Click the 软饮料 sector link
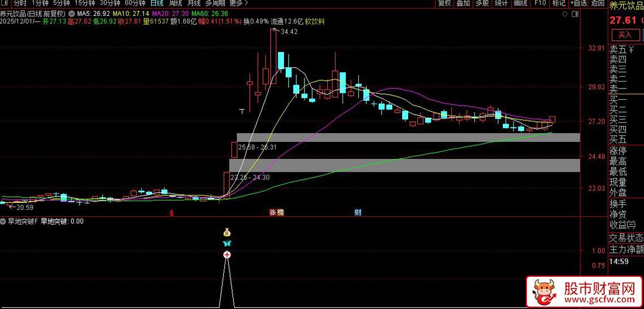The image size is (644, 309). [x=315, y=21]
